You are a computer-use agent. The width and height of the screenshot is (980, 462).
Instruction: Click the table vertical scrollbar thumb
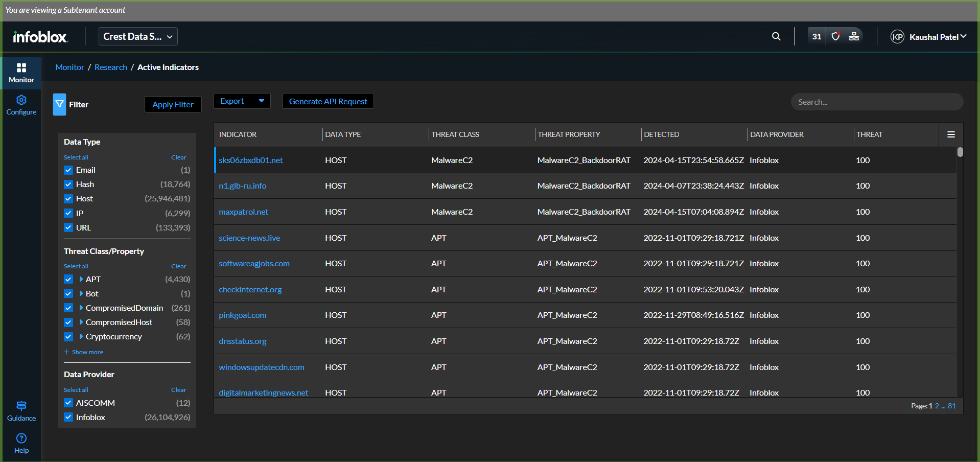coord(960,152)
